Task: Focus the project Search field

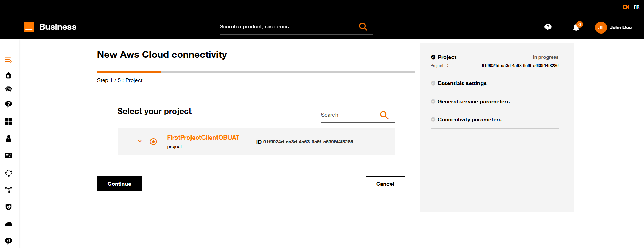Action: pos(349,115)
